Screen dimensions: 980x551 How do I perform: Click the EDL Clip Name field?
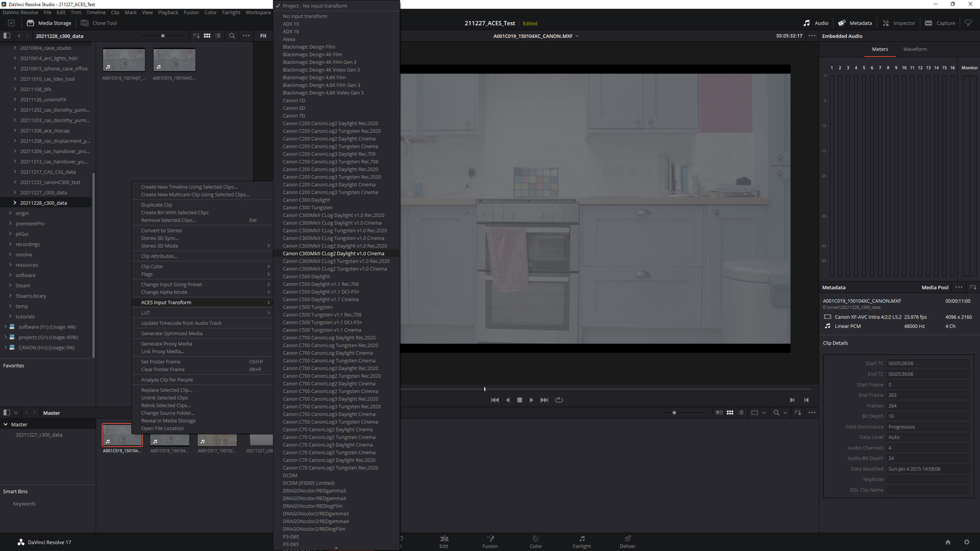pos(928,490)
